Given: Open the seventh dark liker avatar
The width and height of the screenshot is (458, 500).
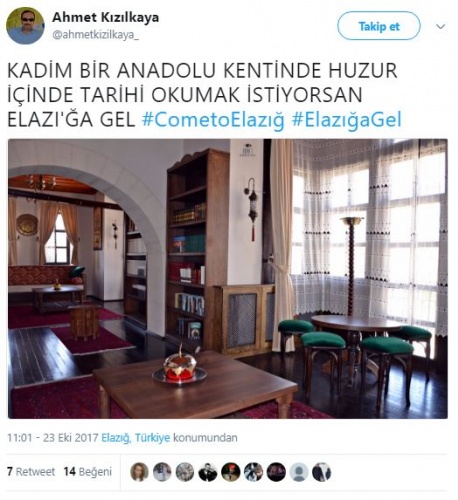Looking at the screenshot, I should coord(276,472).
